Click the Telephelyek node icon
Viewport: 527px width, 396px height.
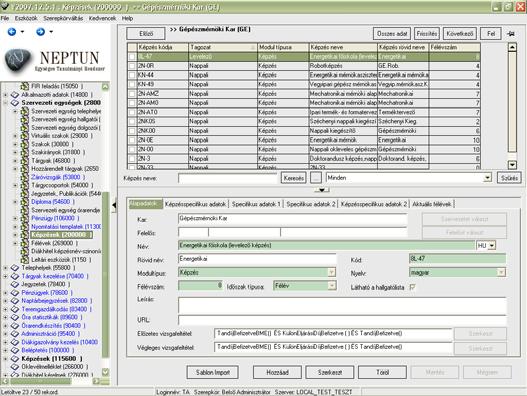(14, 268)
